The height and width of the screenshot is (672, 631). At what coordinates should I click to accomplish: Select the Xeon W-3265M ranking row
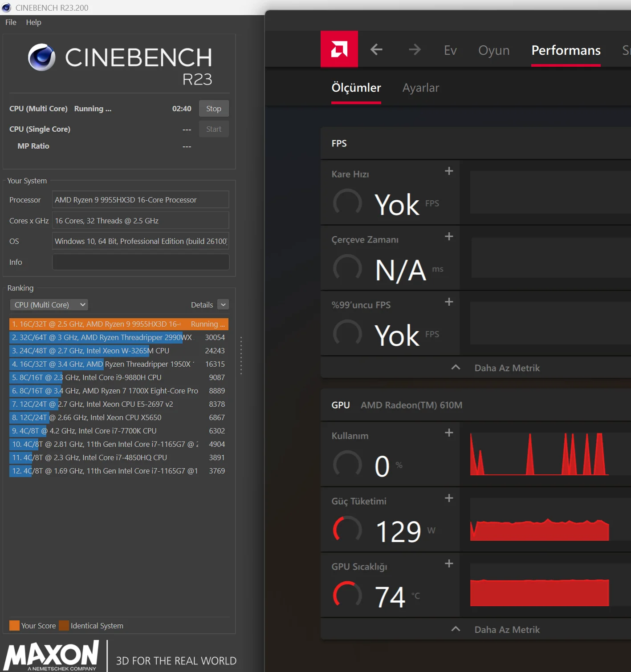(x=119, y=351)
